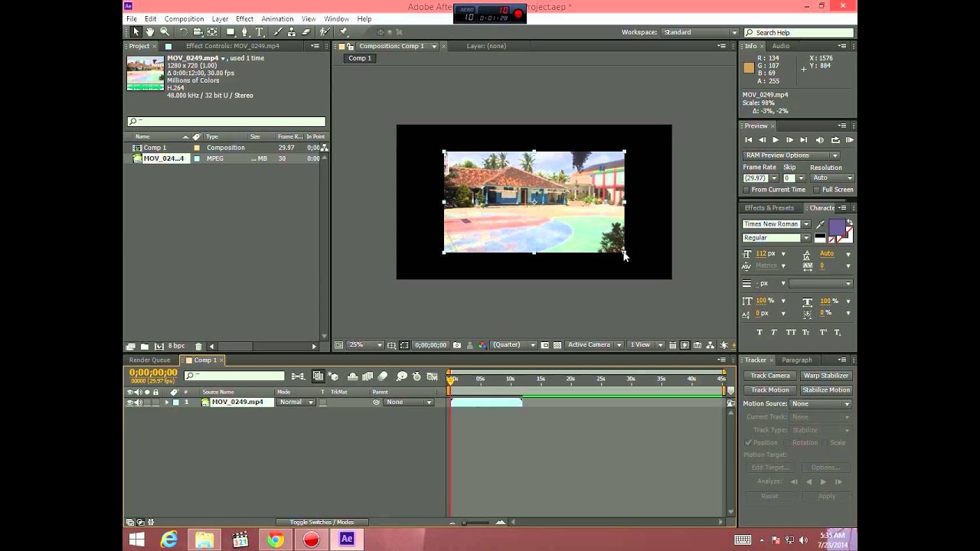The width and height of the screenshot is (980, 551).
Task: Open the Active Camera dropdown
Action: pyautogui.click(x=594, y=345)
